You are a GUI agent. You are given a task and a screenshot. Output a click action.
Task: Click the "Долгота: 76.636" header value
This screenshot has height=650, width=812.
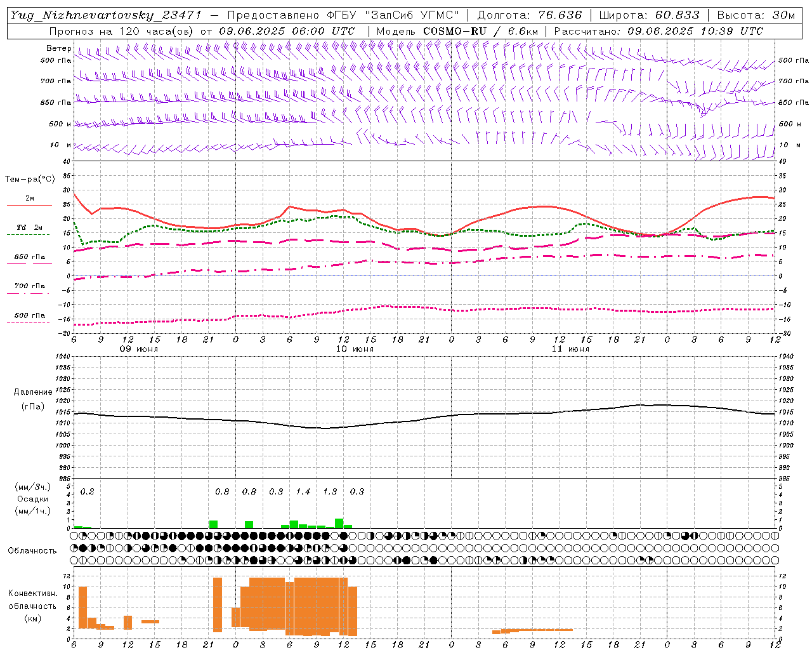pyautogui.click(x=529, y=15)
